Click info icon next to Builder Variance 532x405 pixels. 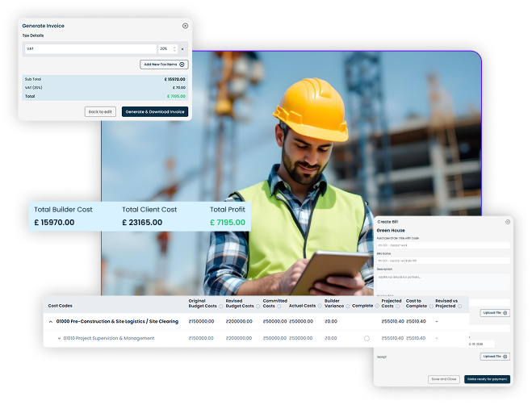coord(348,307)
